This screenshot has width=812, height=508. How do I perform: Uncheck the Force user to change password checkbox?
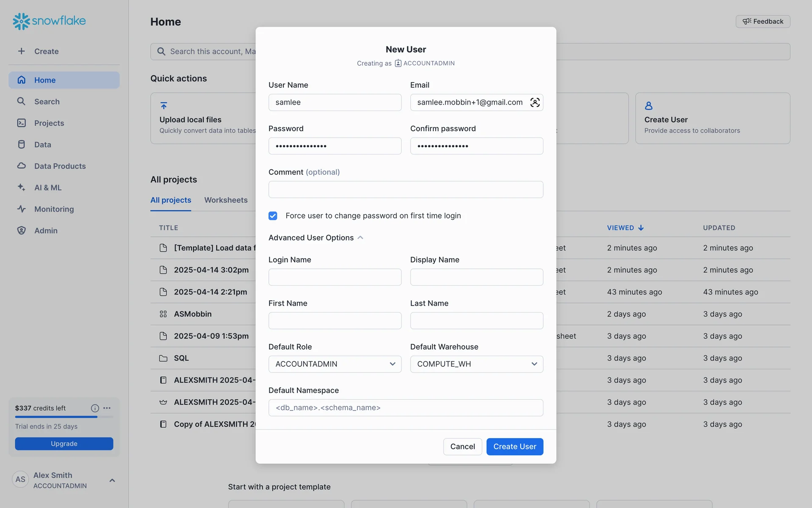click(x=273, y=216)
